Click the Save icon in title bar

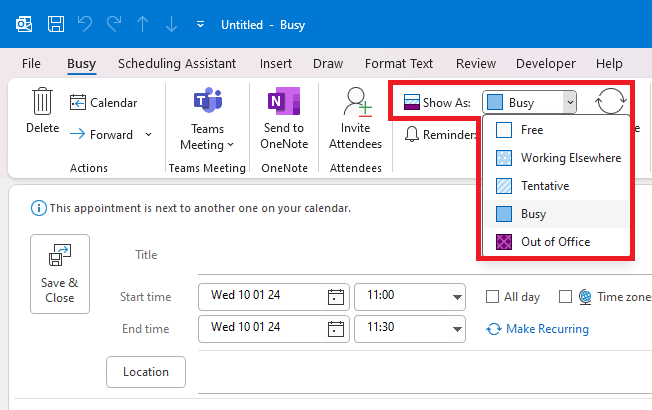tap(57, 23)
